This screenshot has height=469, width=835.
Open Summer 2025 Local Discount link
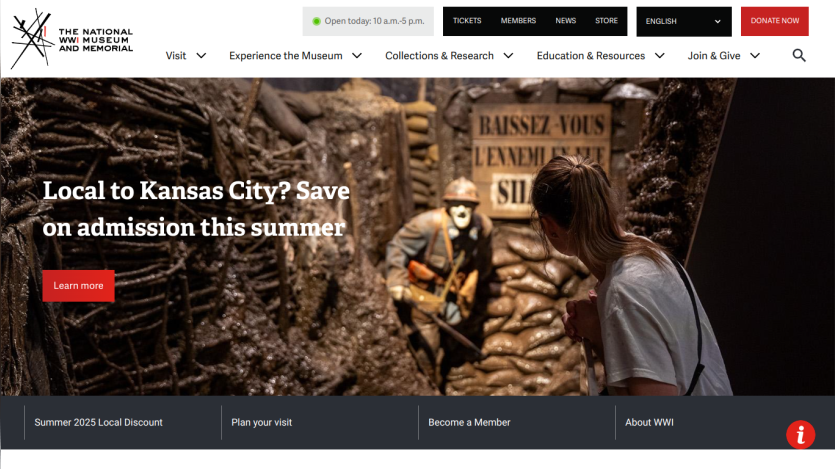pos(99,422)
